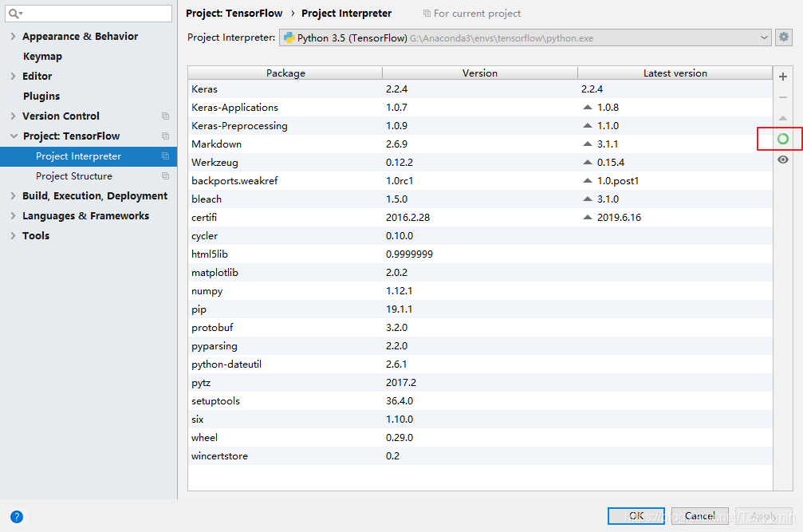Click upgrade arrow for Keras-Preprocessing

coord(588,125)
